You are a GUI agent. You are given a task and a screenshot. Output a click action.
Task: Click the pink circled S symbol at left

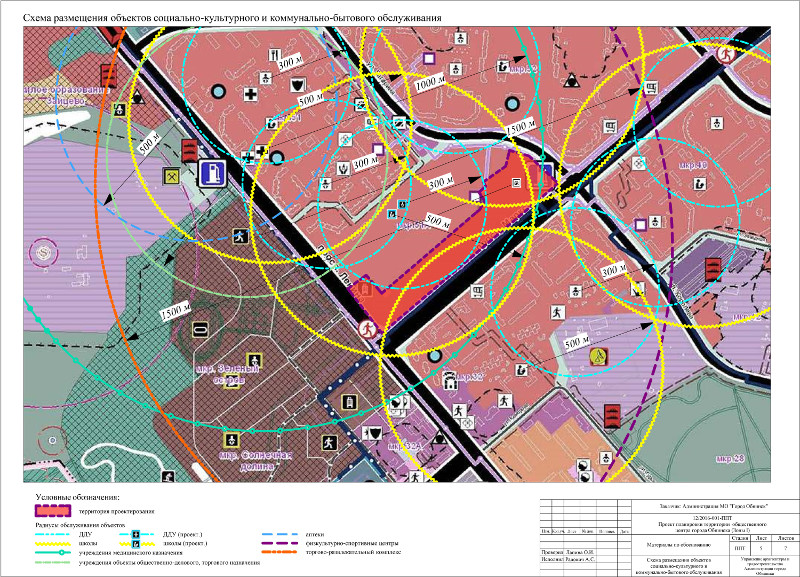(x=43, y=251)
